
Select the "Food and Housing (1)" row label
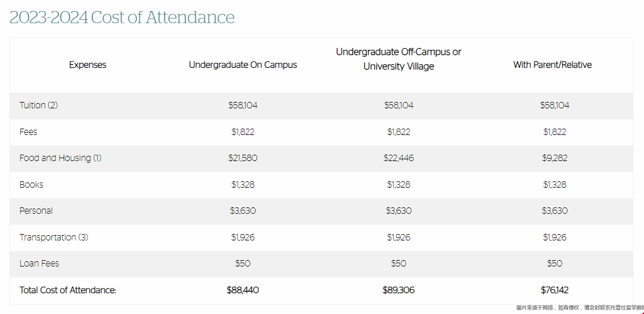pyautogui.click(x=60, y=158)
